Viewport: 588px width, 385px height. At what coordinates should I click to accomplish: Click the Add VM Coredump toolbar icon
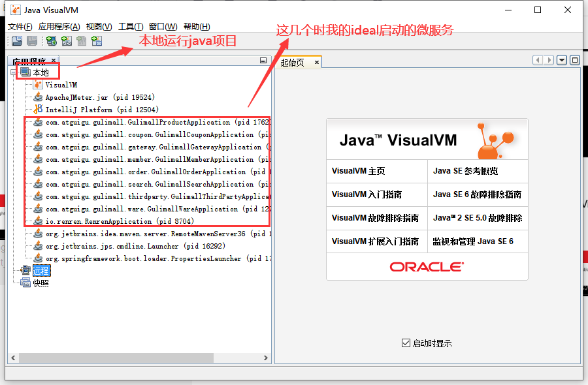[81, 40]
